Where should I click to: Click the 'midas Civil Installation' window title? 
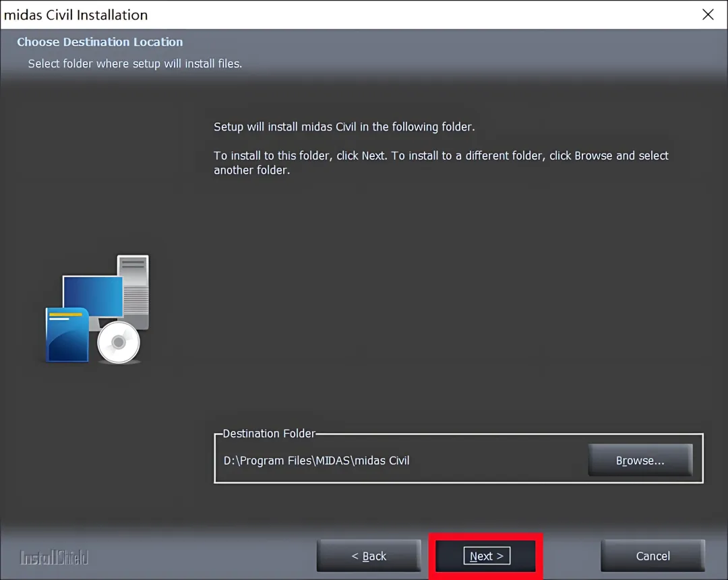(x=75, y=15)
